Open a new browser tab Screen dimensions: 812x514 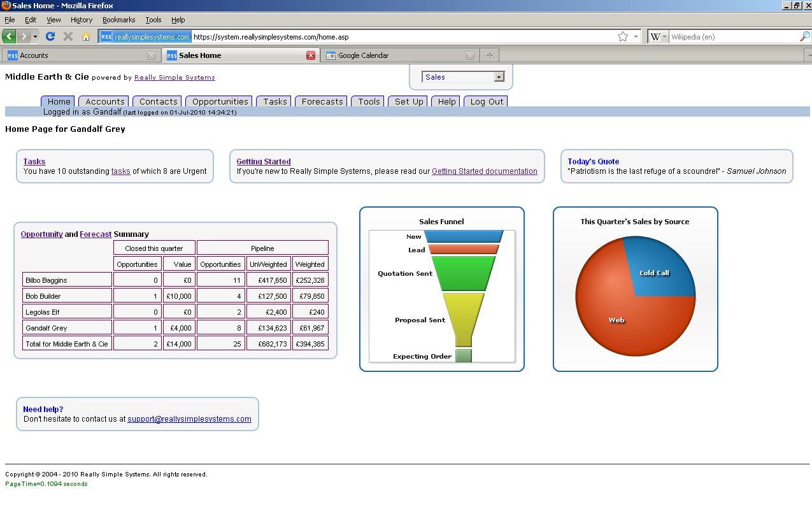[x=489, y=55]
